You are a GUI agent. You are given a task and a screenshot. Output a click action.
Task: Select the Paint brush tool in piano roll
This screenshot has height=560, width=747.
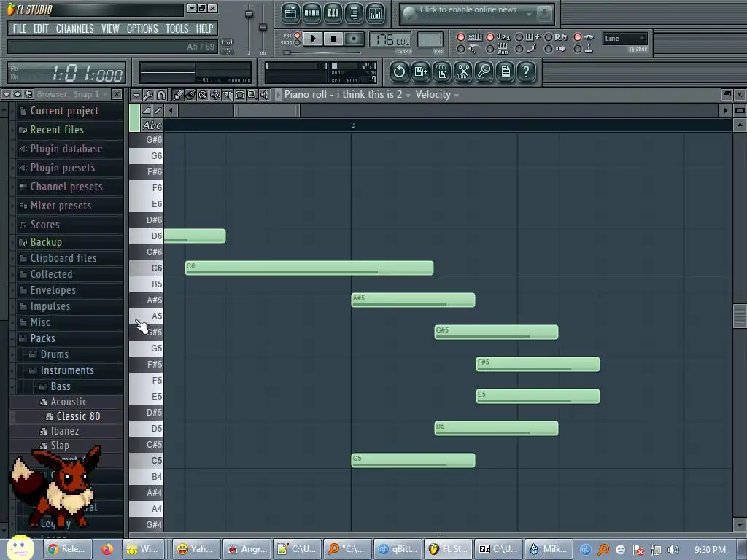click(190, 95)
